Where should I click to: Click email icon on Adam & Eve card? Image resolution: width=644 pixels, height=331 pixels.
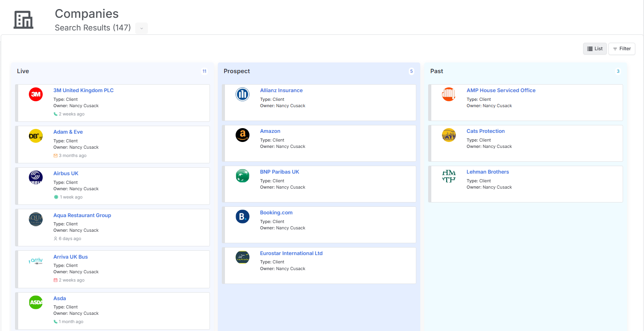tap(55, 156)
